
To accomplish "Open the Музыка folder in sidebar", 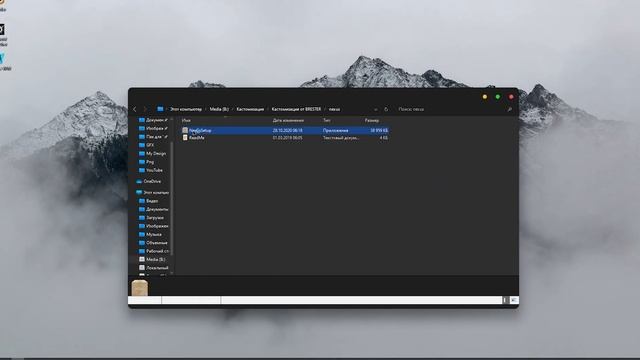I will pyautogui.click(x=150, y=234).
